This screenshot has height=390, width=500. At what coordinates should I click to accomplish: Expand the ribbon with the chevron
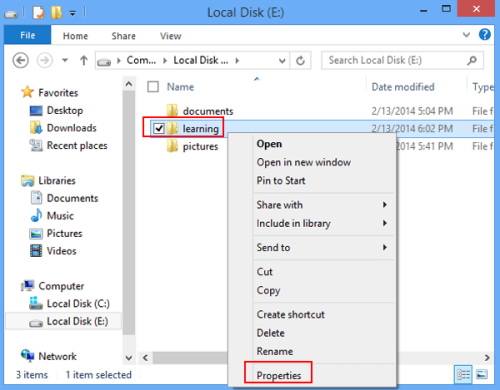(466, 35)
